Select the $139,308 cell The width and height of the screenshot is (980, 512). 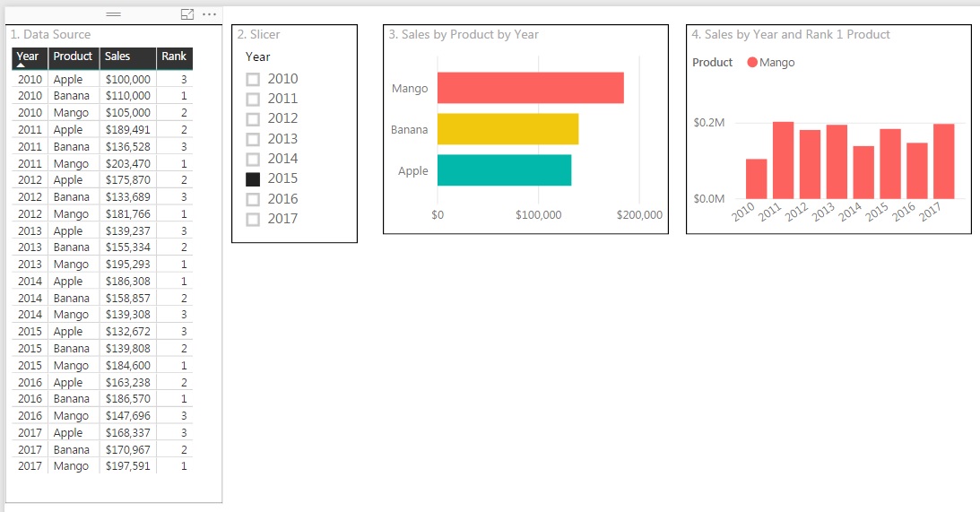tap(127, 315)
